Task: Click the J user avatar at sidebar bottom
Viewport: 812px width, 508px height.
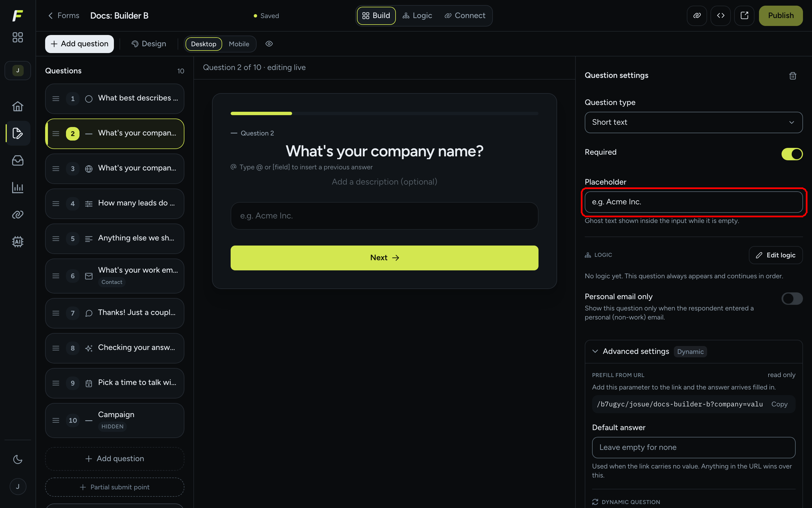Action: (17, 487)
